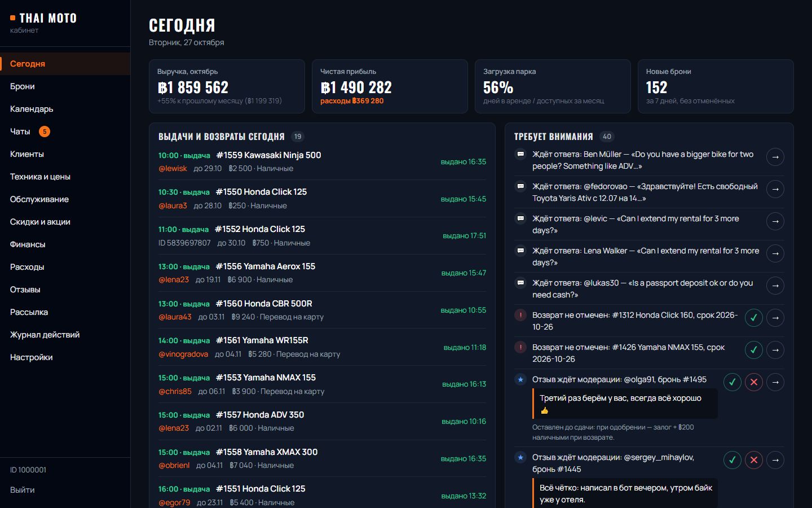Open client link @vinogradova

183,354
